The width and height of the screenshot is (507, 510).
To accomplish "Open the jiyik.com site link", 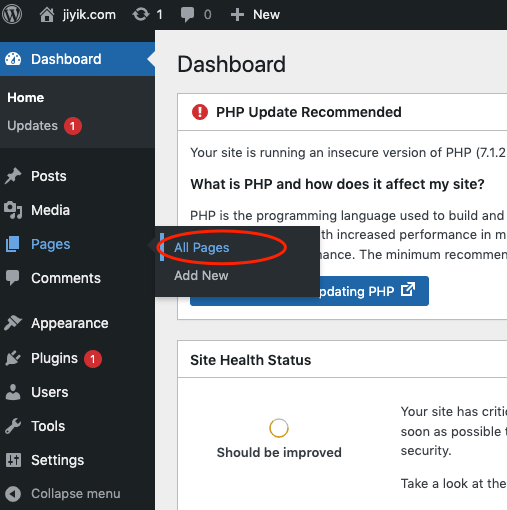I will (89, 15).
